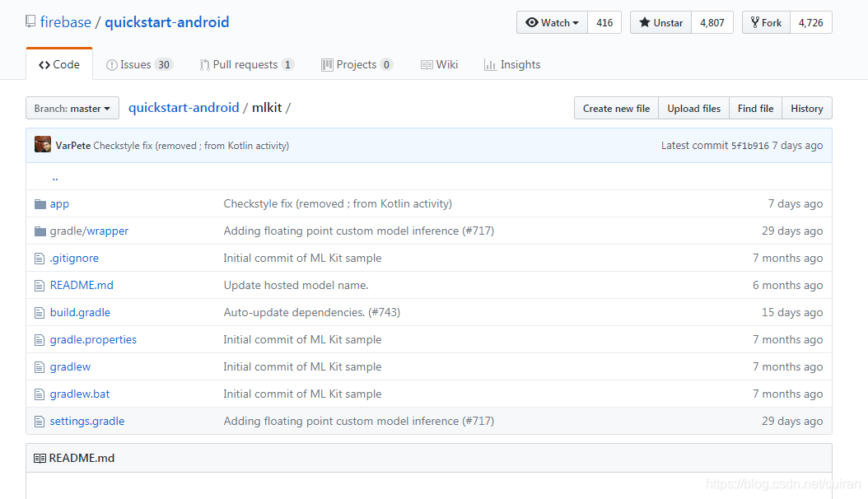The height and width of the screenshot is (499, 868).
Task: Click Upload files button
Action: point(693,109)
